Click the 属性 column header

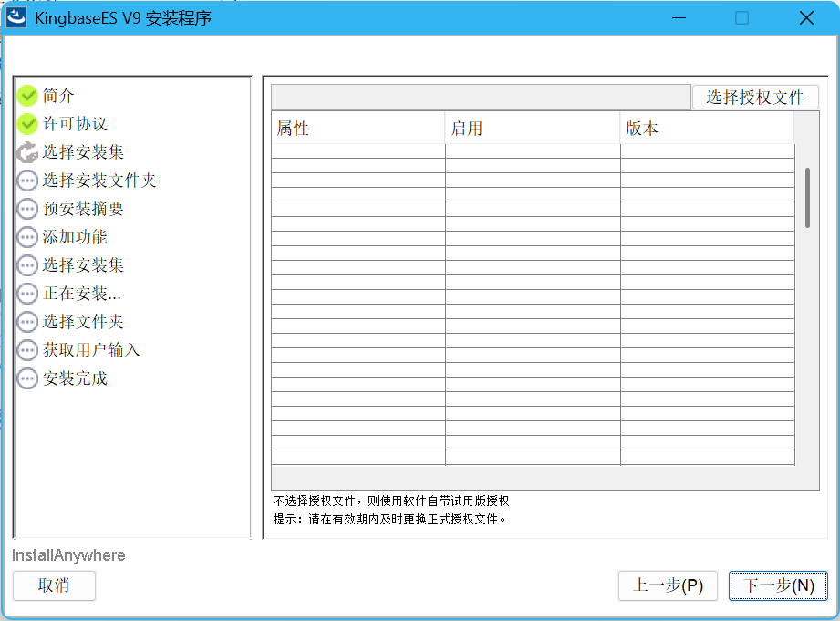point(358,128)
